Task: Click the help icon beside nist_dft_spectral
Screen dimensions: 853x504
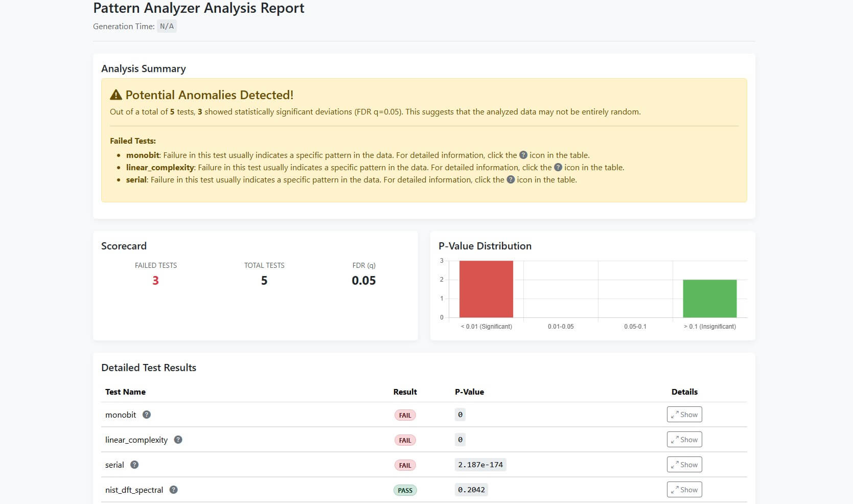Action: pyautogui.click(x=174, y=490)
